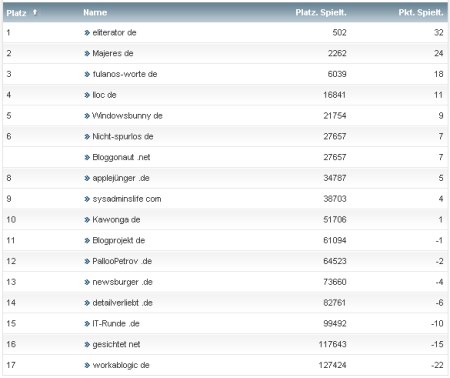Image resolution: width=450 pixels, height=378 pixels.
Task: Select the value 2262 in Majeres row
Action: tap(337, 53)
